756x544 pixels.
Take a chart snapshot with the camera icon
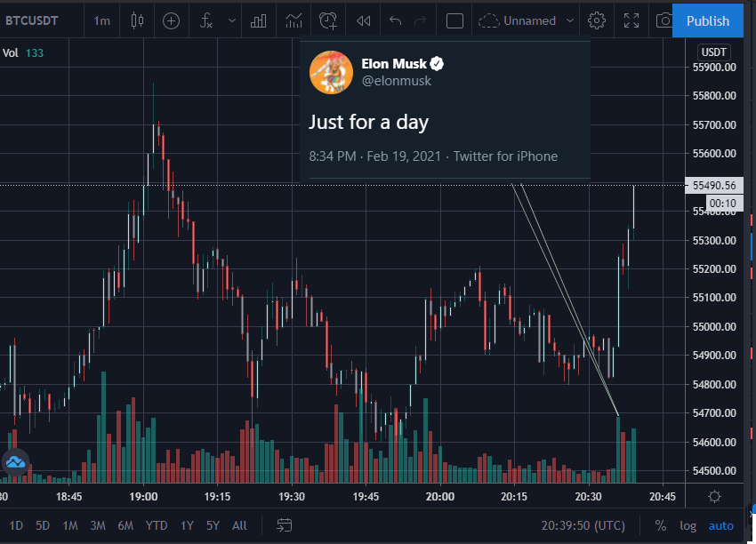click(664, 20)
